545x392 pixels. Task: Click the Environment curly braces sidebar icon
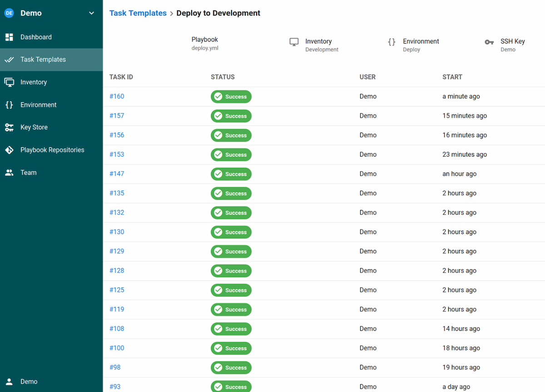coord(9,105)
